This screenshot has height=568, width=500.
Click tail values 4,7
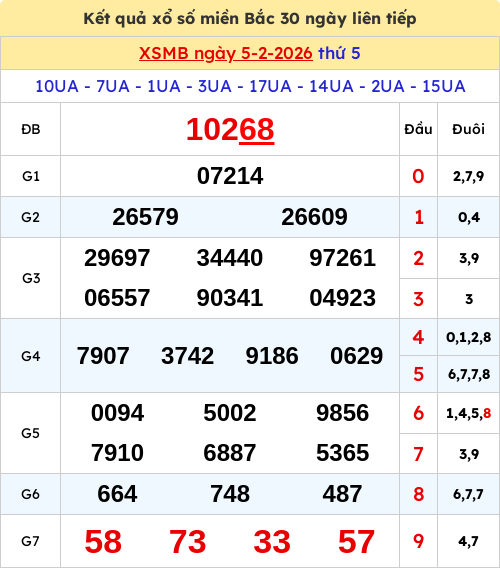(468, 542)
